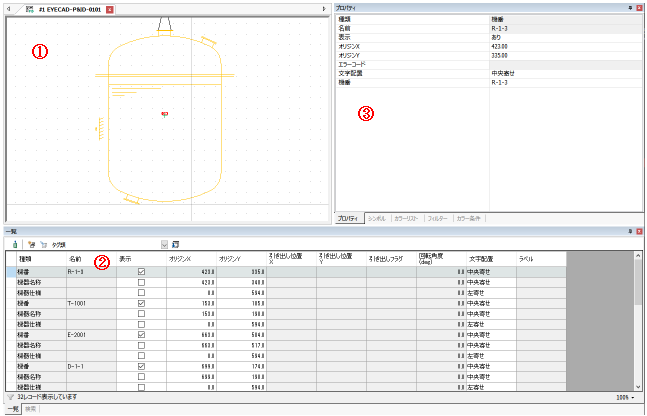Click the オリジンX property value 423.00
The image size is (647, 416).
[x=566, y=47]
